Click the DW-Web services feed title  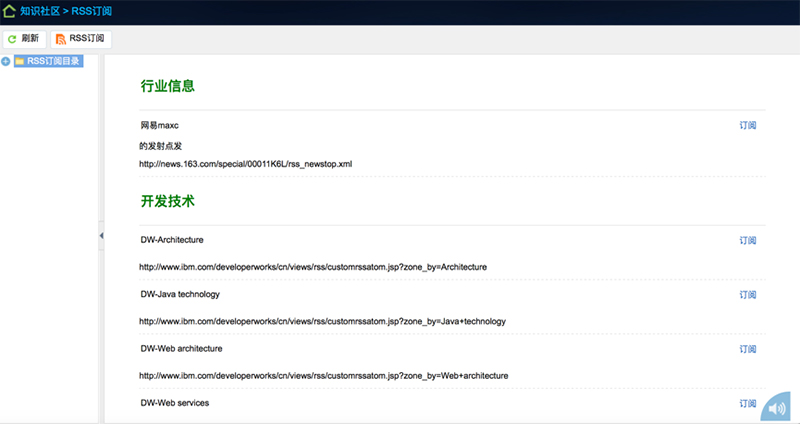pos(175,403)
